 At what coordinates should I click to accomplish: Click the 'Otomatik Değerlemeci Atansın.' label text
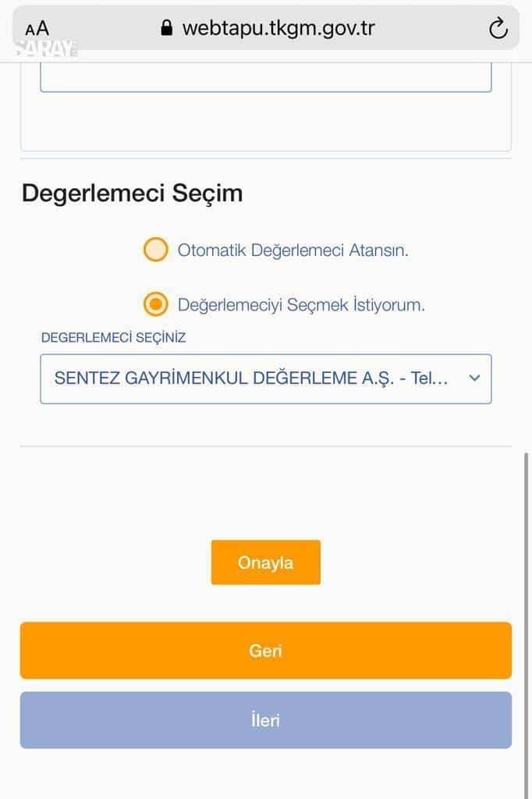pos(293,250)
